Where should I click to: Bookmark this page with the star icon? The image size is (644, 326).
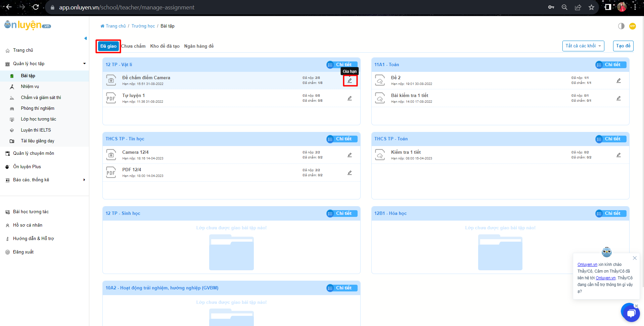pos(591,7)
